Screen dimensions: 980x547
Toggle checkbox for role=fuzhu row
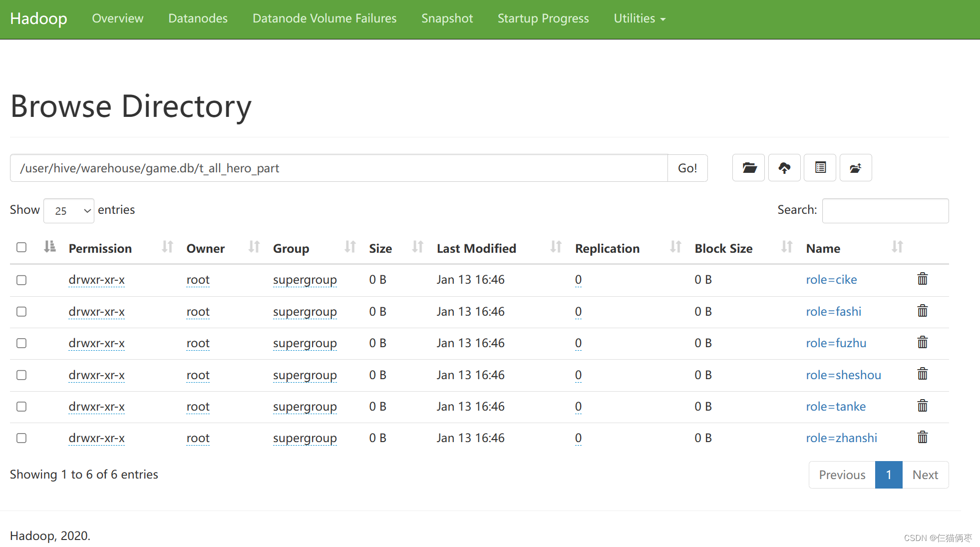21,343
